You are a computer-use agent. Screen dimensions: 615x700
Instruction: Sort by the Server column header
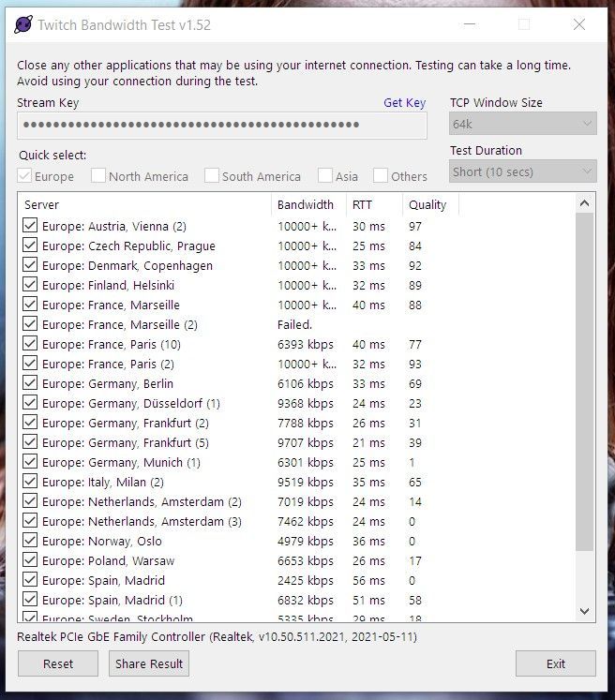(x=144, y=204)
